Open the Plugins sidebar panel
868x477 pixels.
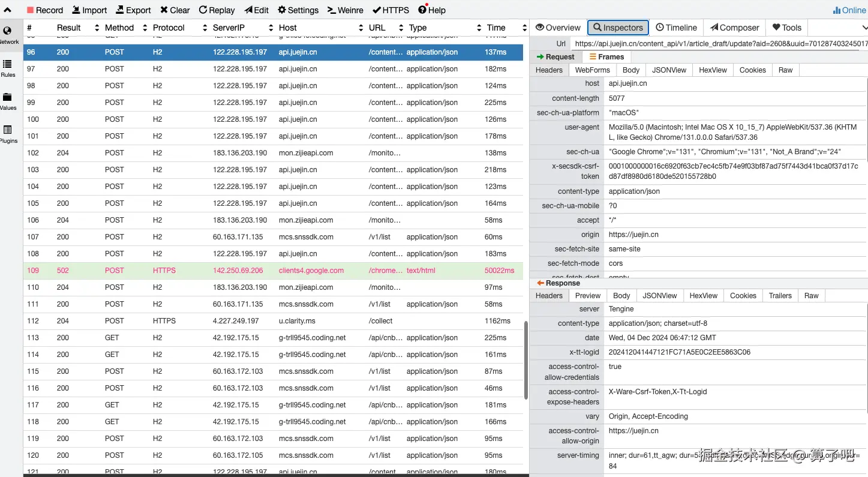point(8,134)
